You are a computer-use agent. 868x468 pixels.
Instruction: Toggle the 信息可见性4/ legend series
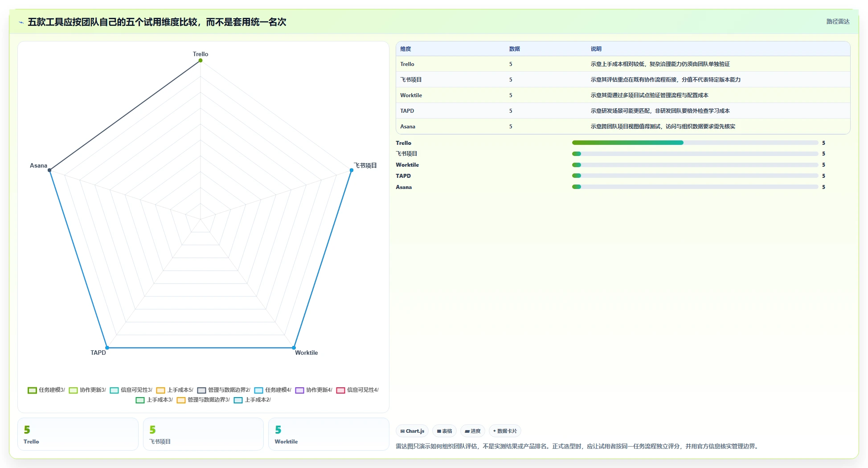(357, 390)
